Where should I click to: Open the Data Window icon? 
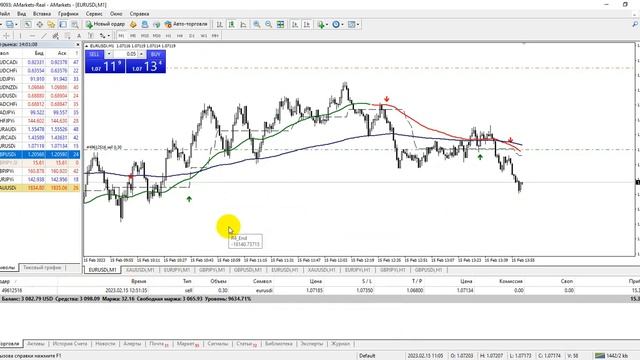click(x=40, y=24)
